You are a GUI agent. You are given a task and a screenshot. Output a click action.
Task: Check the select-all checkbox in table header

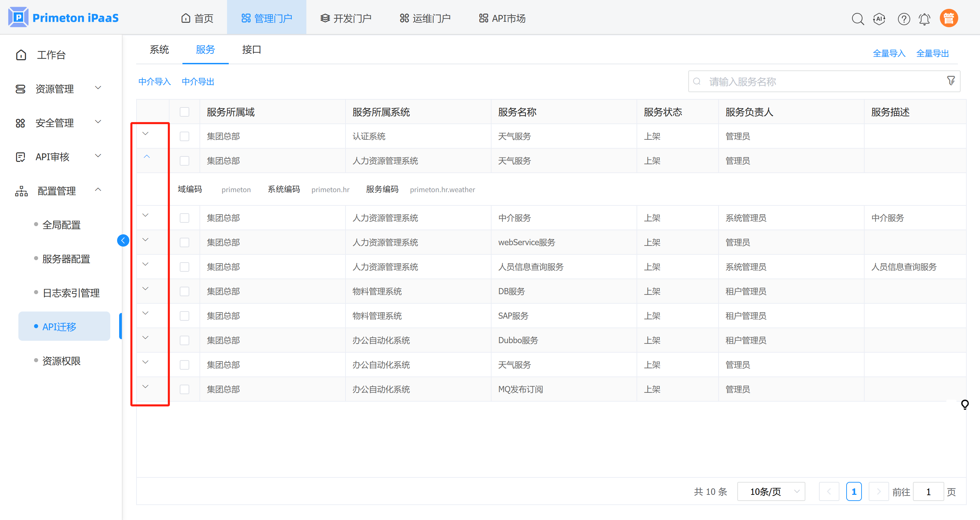tap(184, 112)
